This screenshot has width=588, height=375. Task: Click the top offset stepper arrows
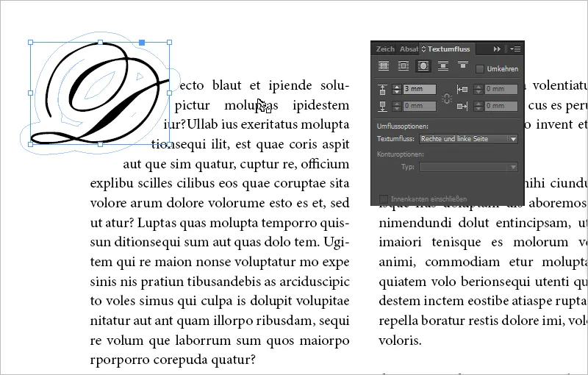tap(397, 89)
